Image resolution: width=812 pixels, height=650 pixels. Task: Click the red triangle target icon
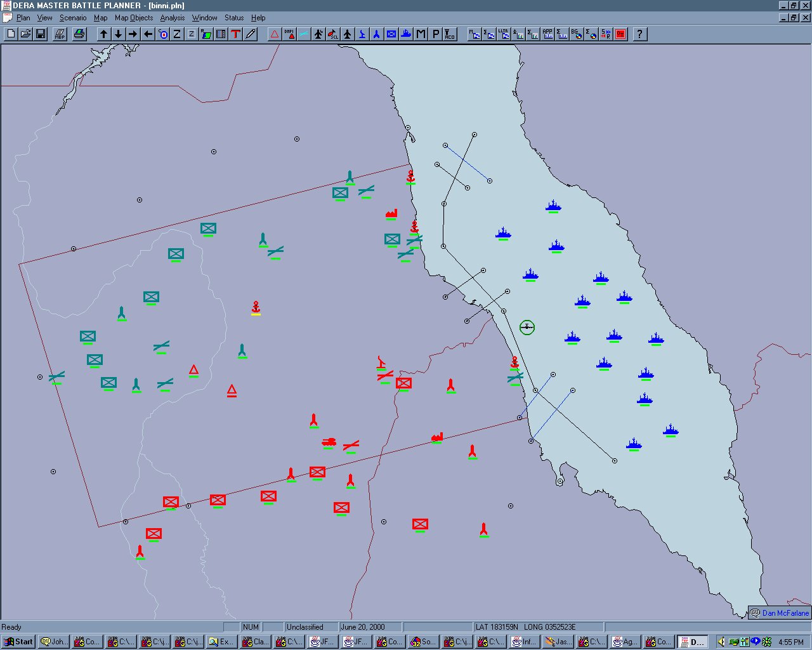point(275,34)
